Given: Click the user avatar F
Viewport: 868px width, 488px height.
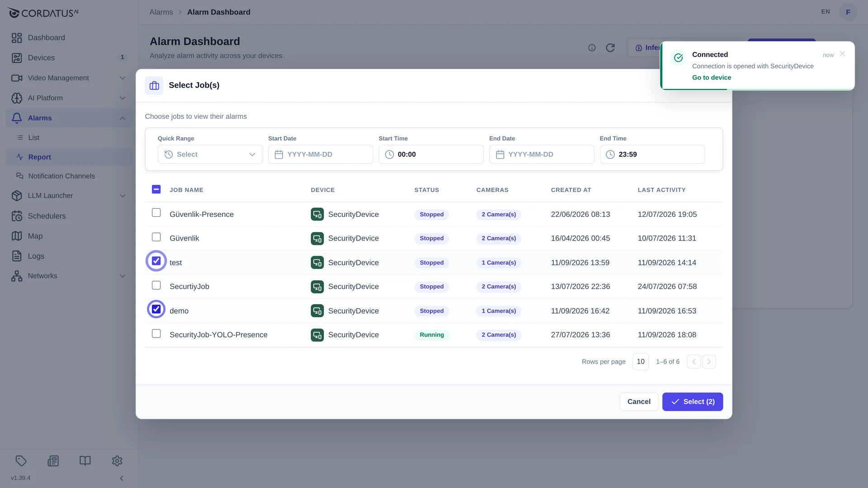Looking at the screenshot, I should tap(848, 12).
